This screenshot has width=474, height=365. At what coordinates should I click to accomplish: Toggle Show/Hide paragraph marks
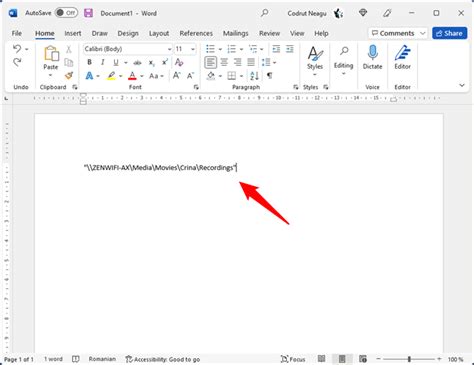[x=269, y=76]
